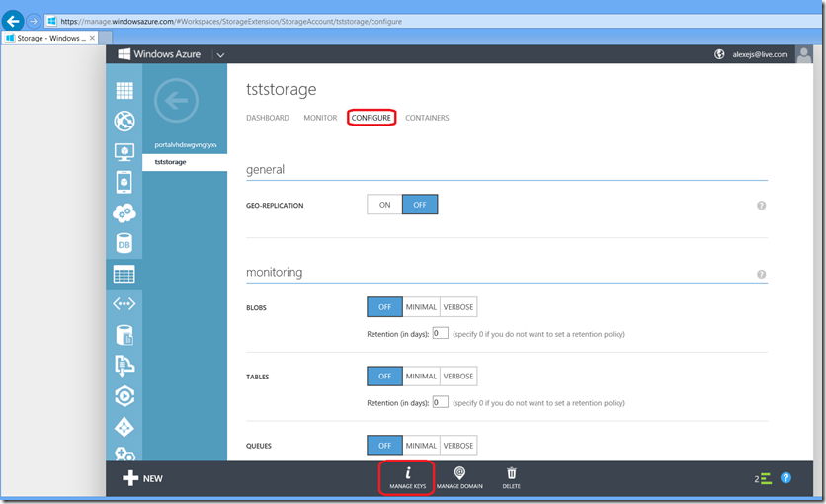Select portalvhdswgvngtyx storage account in list
The image size is (826, 504).
[x=185, y=145]
